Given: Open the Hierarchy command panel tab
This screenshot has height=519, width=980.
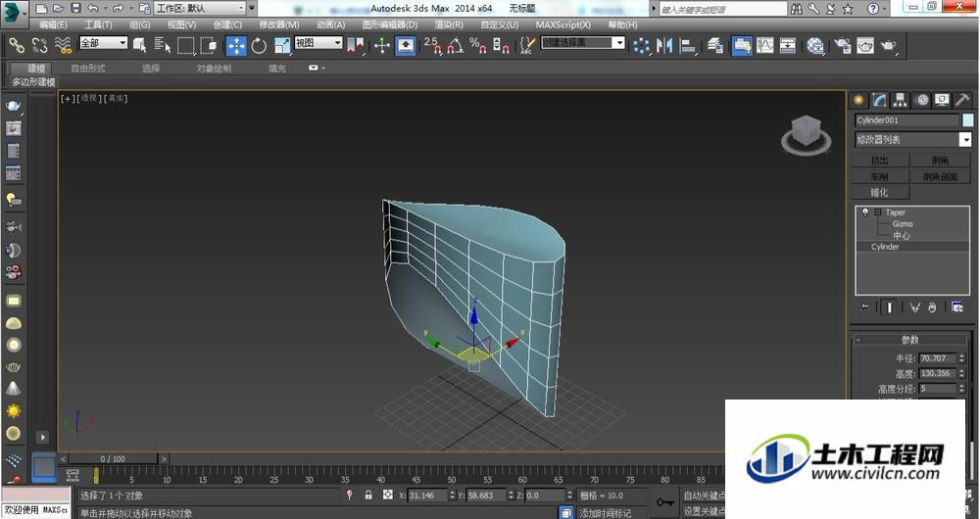Looking at the screenshot, I should (x=900, y=100).
